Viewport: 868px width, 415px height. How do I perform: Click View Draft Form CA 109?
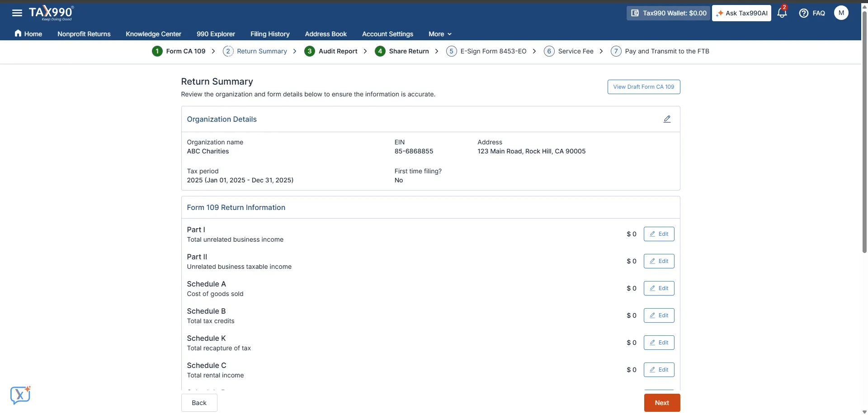pos(644,86)
